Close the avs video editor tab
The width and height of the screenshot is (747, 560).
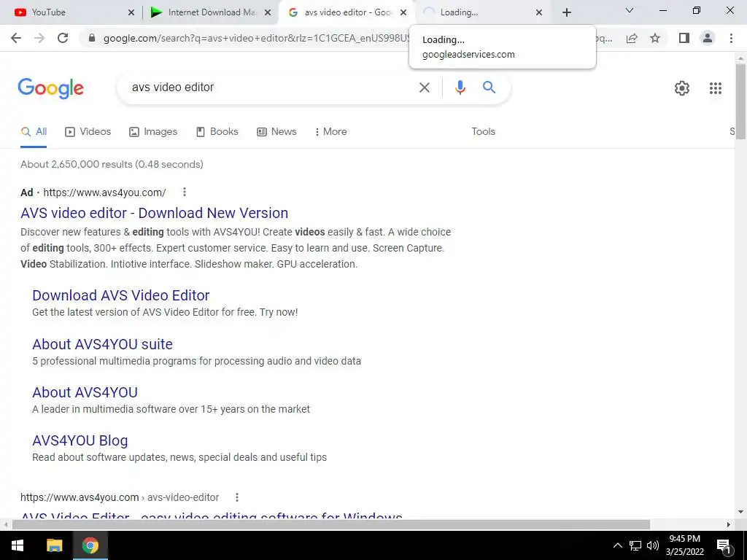(x=403, y=12)
